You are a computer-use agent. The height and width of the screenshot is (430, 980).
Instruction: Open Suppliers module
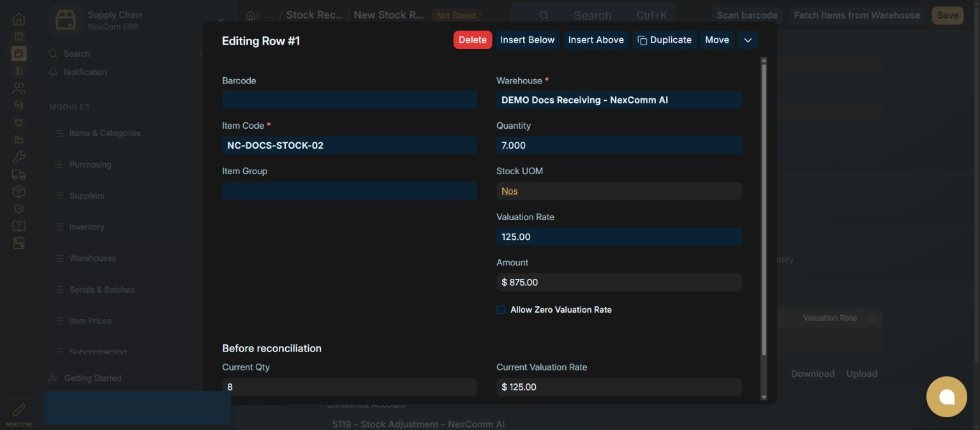pyautogui.click(x=87, y=196)
